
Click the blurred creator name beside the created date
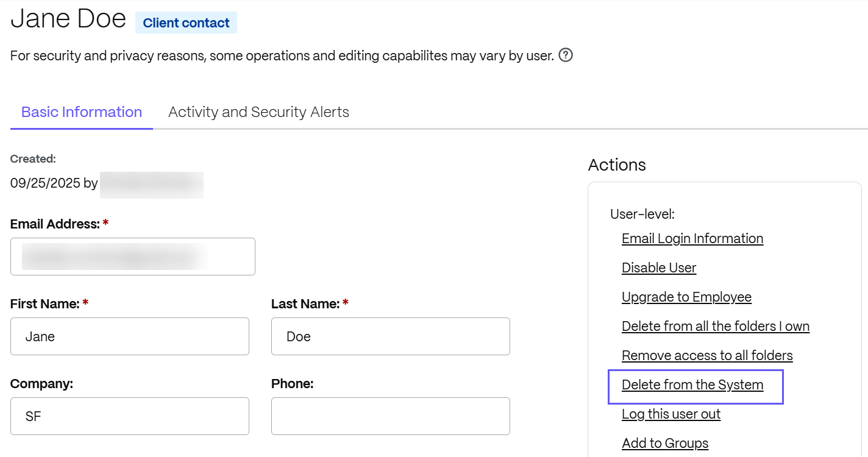click(152, 183)
